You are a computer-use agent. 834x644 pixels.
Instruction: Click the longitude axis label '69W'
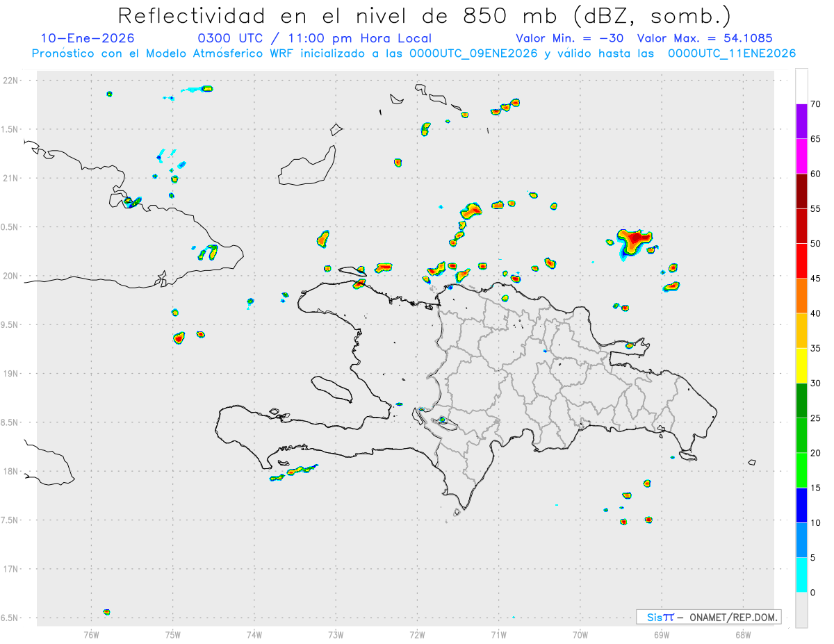click(x=662, y=634)
